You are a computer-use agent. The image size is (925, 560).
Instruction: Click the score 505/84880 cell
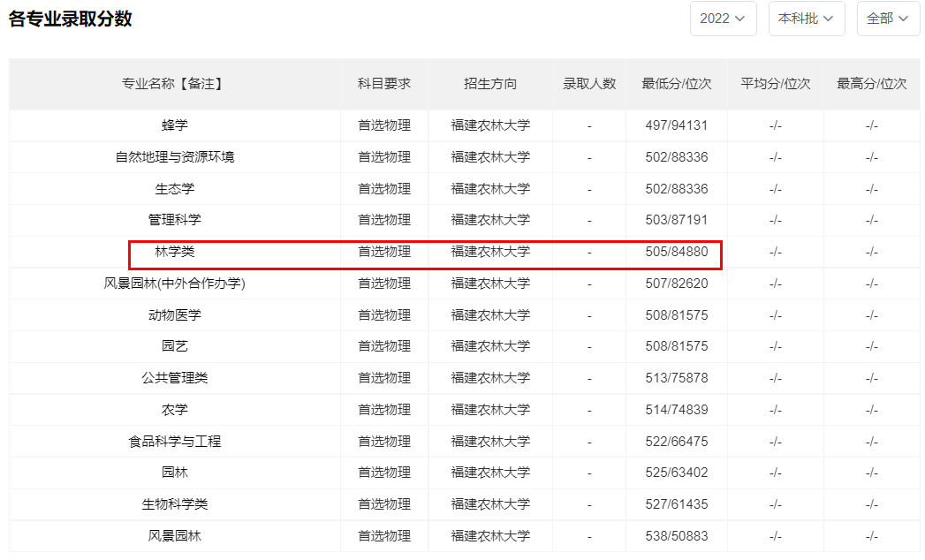click(676, 252)
